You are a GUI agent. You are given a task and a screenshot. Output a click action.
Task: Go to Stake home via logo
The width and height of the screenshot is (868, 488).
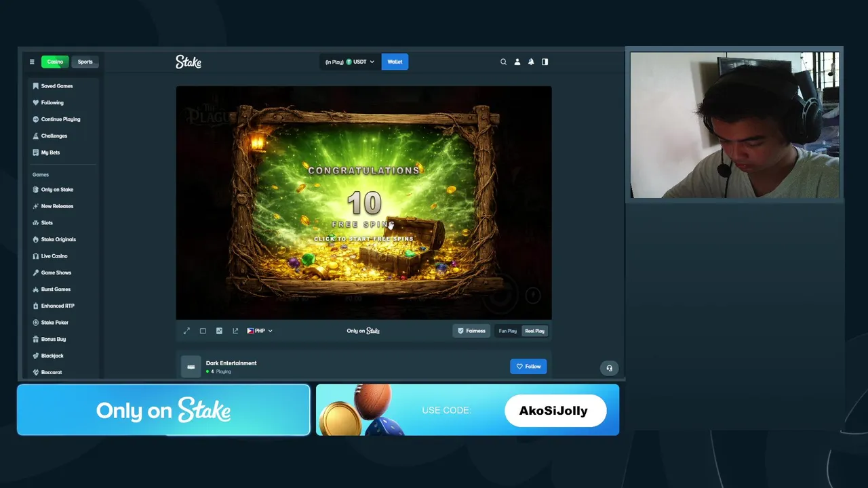click(189, 62)
